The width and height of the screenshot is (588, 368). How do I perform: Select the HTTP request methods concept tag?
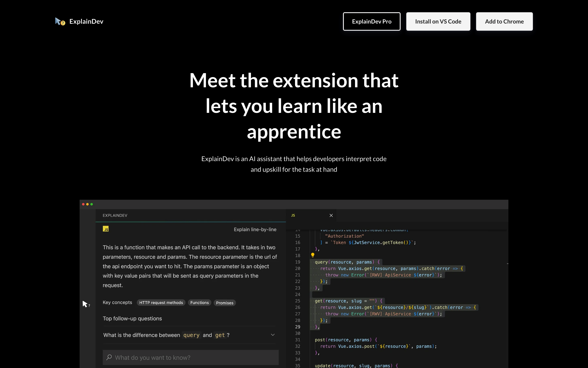[161, 303]
